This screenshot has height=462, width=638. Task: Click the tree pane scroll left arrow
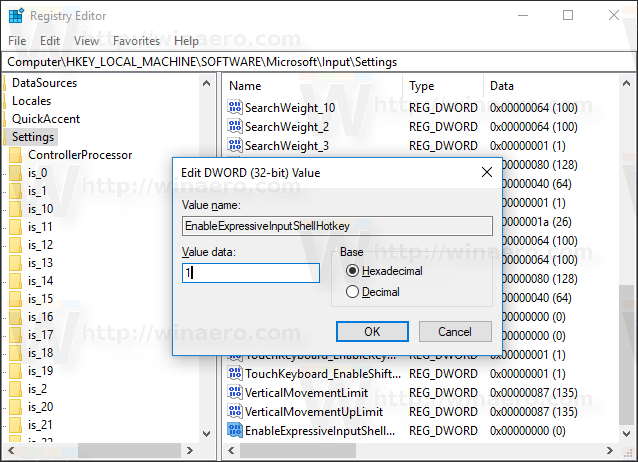pos(11,450)
